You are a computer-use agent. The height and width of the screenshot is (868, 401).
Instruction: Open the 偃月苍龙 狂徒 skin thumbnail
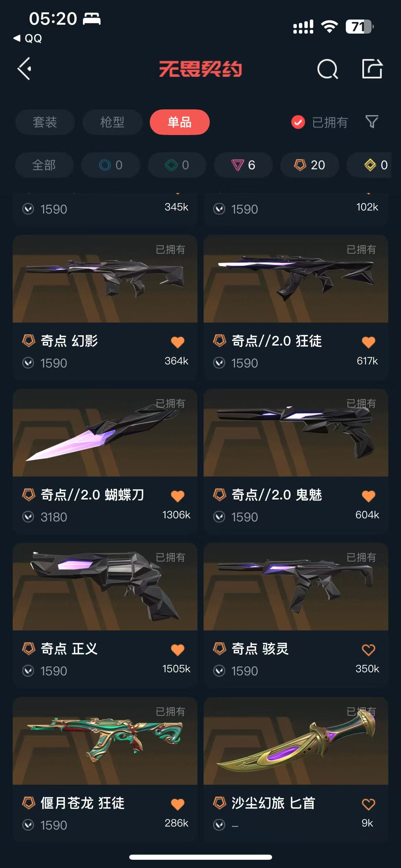pos(105,741)
